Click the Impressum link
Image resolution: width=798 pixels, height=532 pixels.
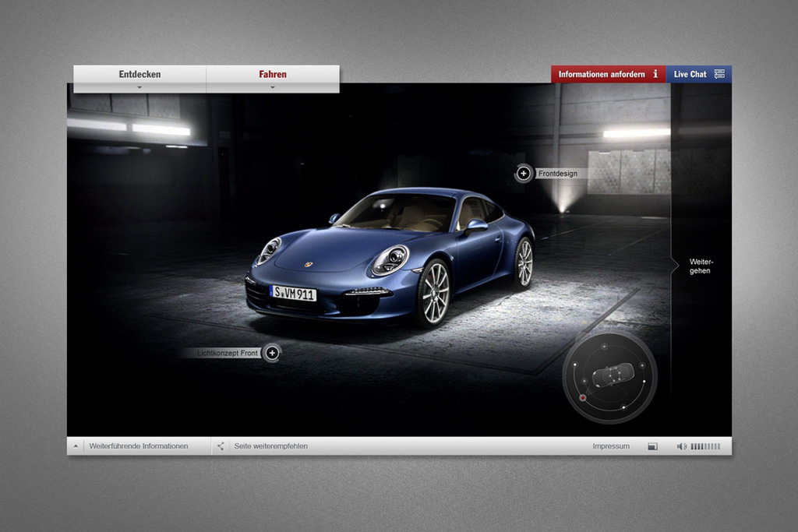click(x=611, y=446)
